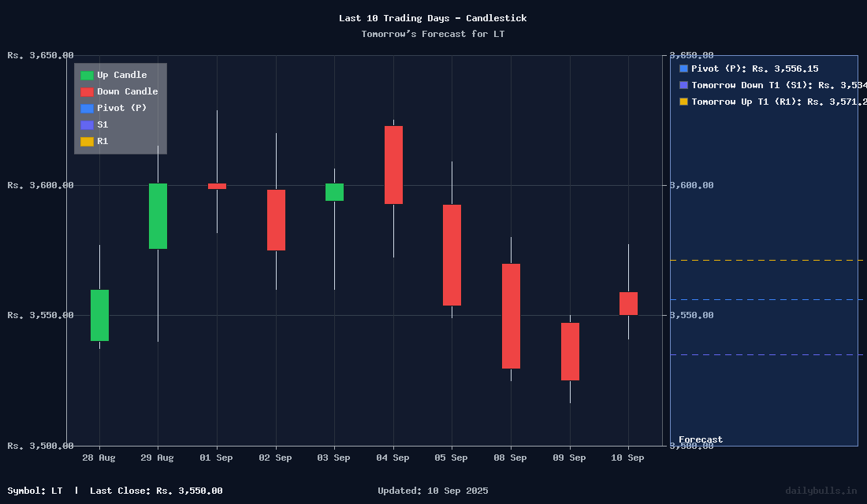Screen dimensions: 867x504
Task: Click the Rs. 3,600.00 left axis label
Action: click(x=40, y=185)
